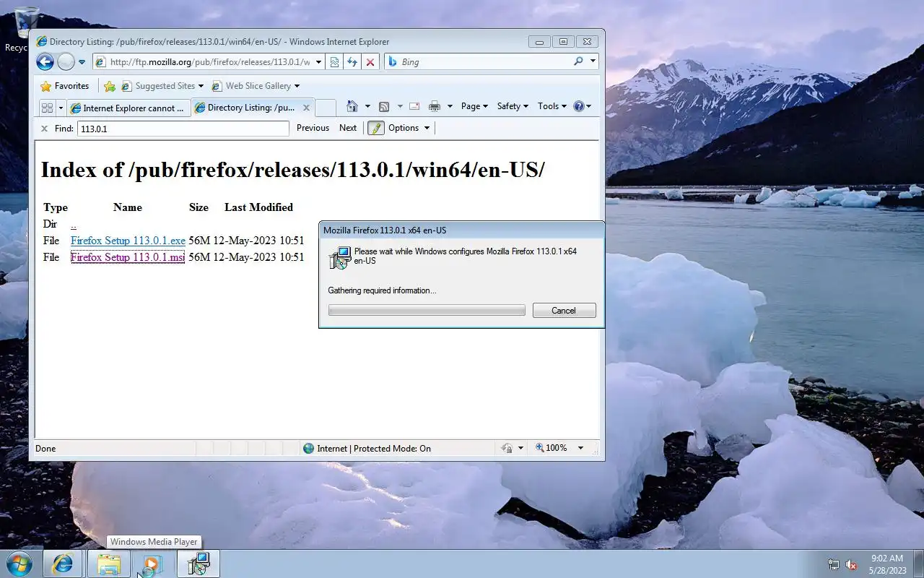Click the Find text field
924x578 pixels.
183,129
